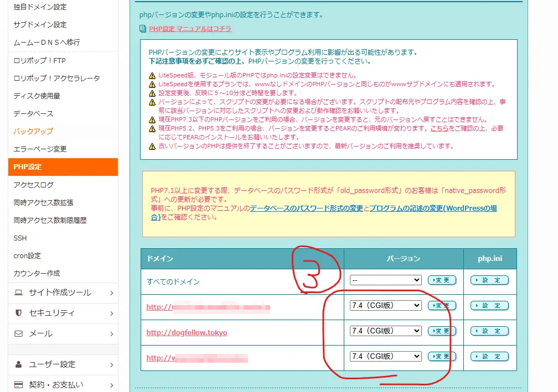Click the laptop icon beside サイト作成ツール
The width and height of the screenshot is (558, 392).
(18, 292)
